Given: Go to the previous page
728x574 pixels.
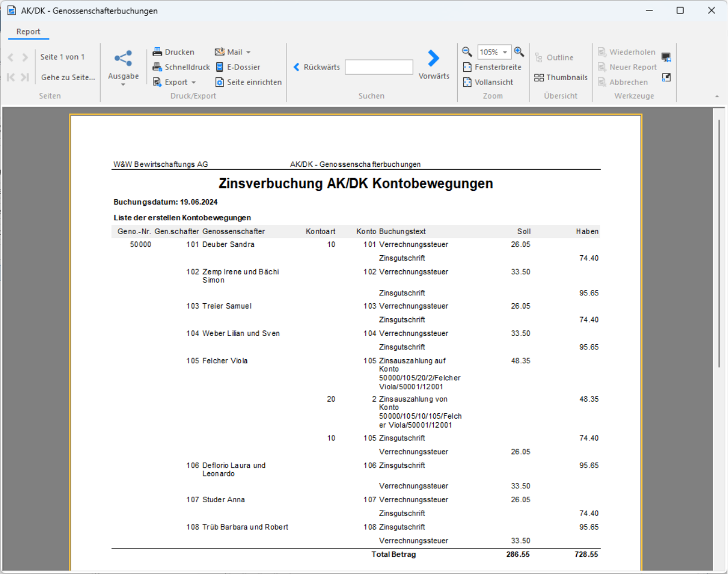Looking at the screenshot, I should click(11, 57).
